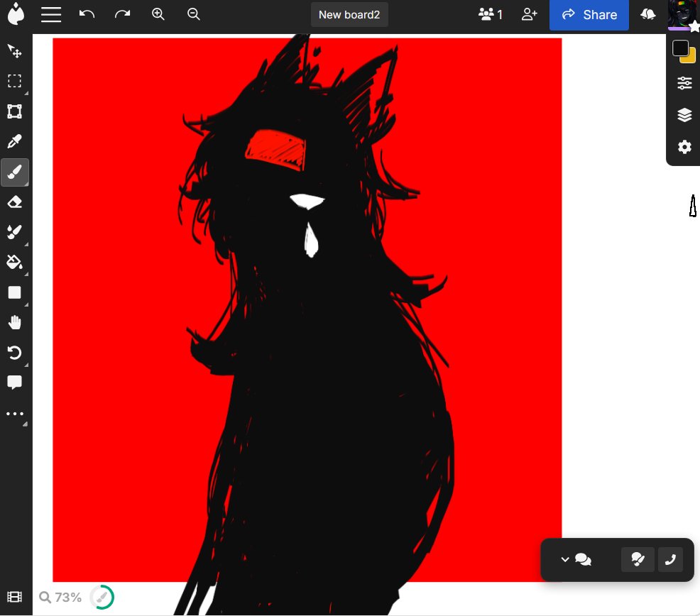Screen dimensions: 700x616
Task: Select the Move tool
Action: pos(15,51)
